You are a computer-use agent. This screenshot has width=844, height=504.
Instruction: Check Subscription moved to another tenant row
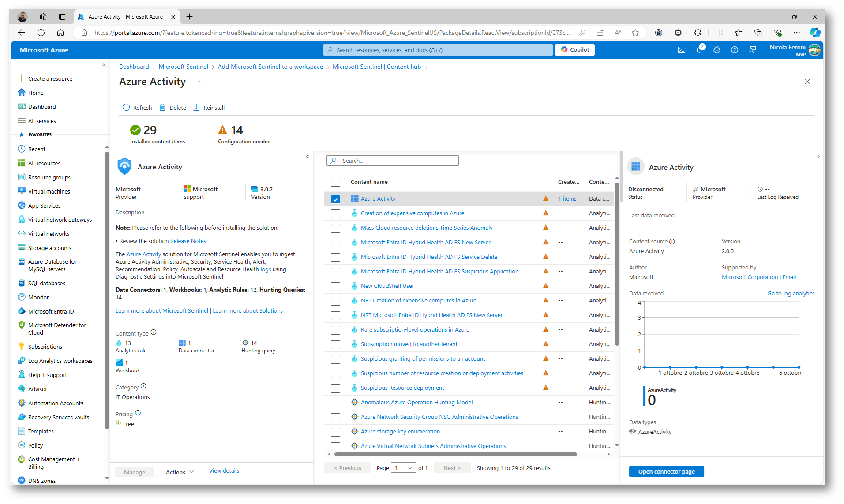pos(335,345)
